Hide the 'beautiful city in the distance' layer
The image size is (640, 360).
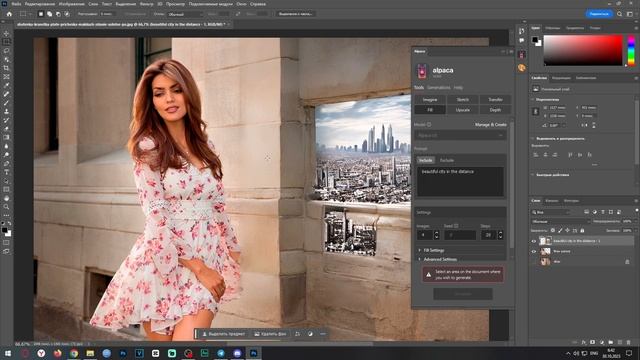(x=533, y=241)
